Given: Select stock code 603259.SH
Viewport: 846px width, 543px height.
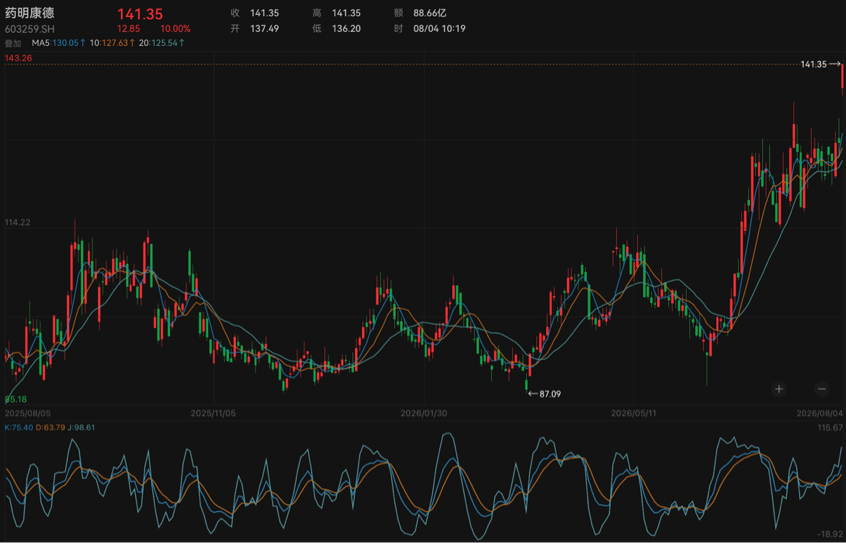Looking at the screenshot, I should tap(30, 29).
